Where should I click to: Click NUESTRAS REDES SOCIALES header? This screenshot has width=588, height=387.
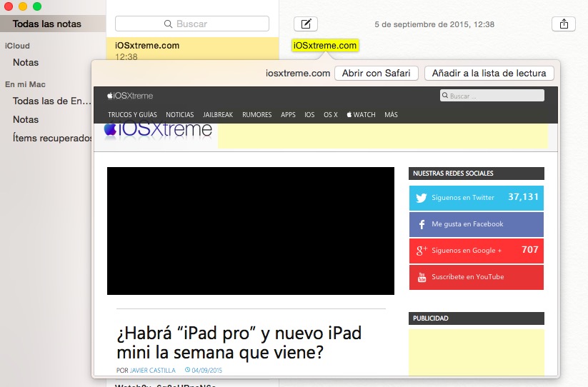click(477, 174)
